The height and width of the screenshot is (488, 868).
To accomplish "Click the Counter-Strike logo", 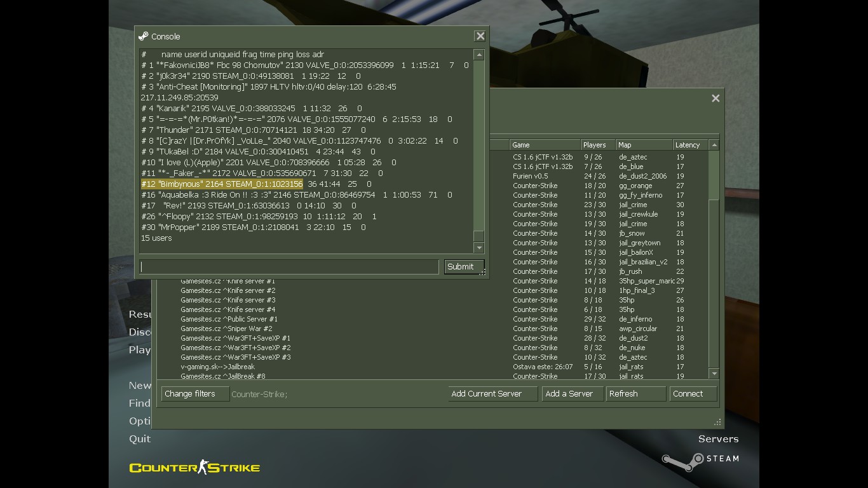I will pyautogui.click(x=194, y=468).
